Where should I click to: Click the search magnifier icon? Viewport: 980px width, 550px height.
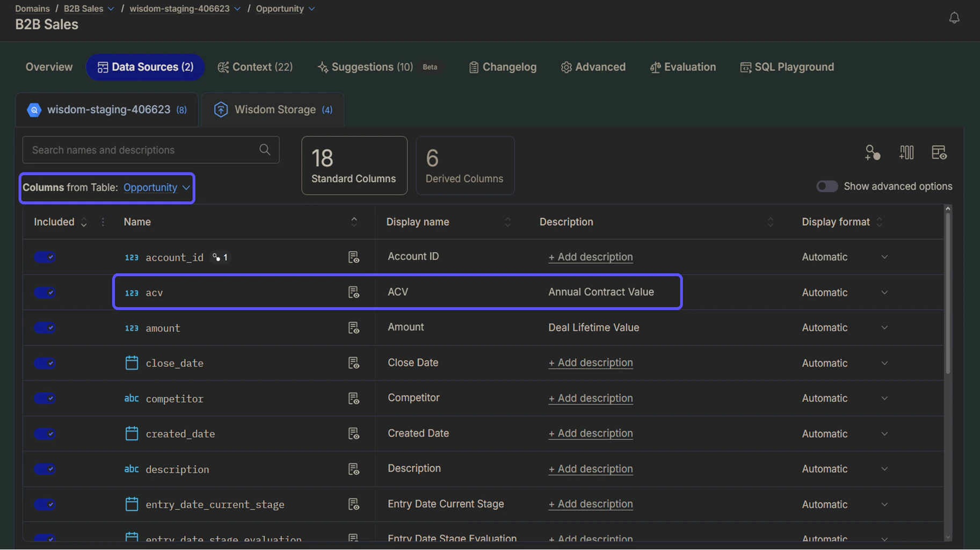point(265,149)
